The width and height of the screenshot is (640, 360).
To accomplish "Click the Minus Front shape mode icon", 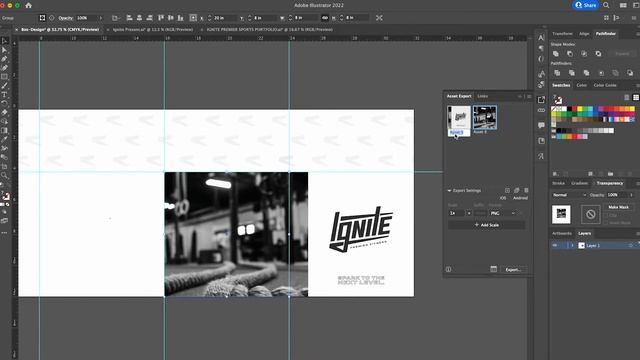I will coord(570,53).
